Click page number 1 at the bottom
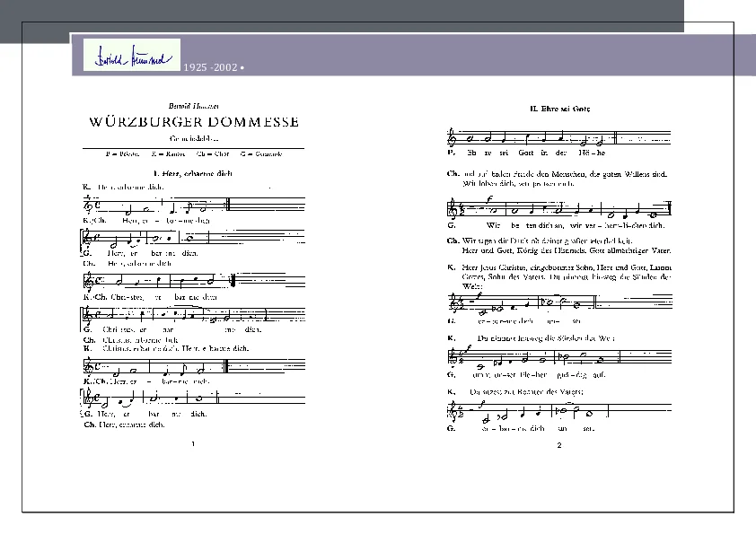Image resolution: width=756 pixels, height=534 pixels. pos(193,444)
